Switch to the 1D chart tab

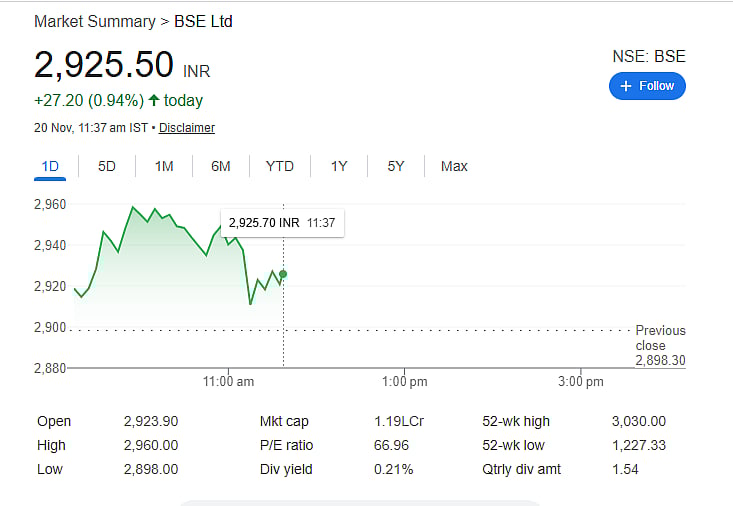[49, 166]
